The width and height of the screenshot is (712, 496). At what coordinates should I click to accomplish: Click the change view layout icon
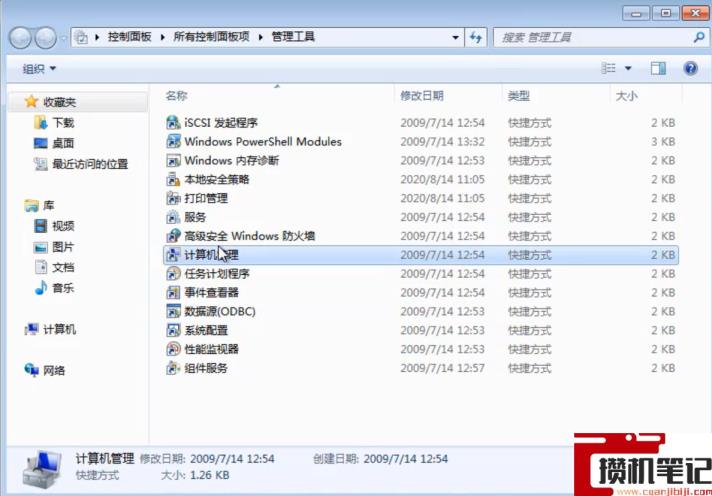point(608,69)
